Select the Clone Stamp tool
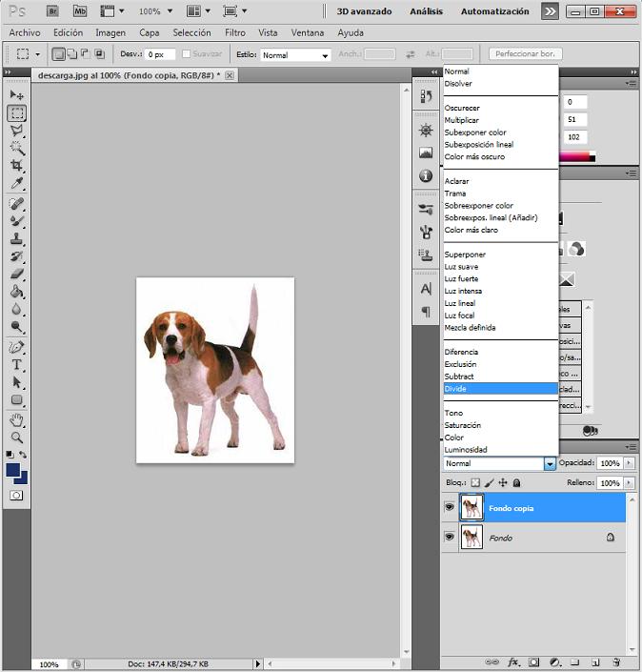 click(x=17, y=238)
